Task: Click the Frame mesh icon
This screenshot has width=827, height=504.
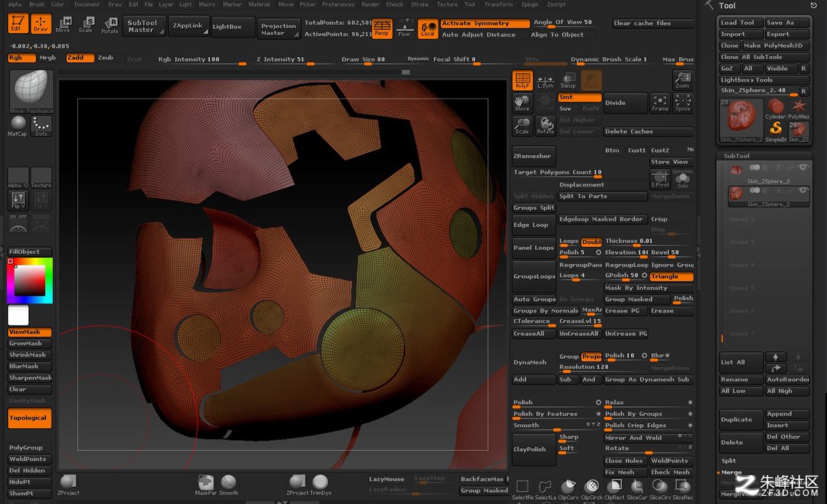Action: click(660, 103)
